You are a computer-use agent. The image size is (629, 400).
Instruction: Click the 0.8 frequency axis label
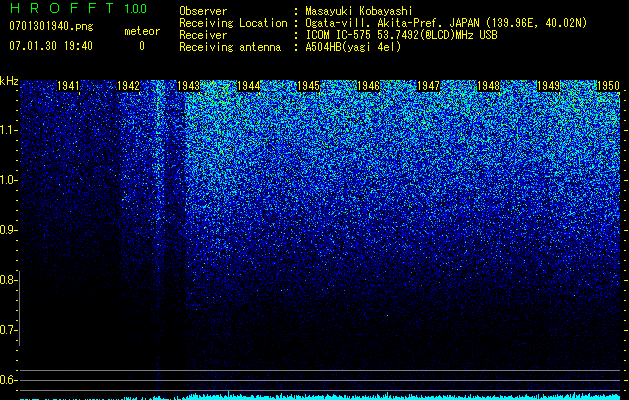click(x=8, y=280)
